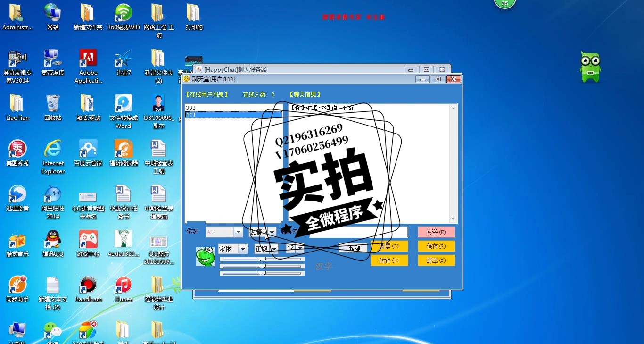Click the chat info scrollbar down arrow
The height and width of the screenshot is (344, 644).
click(x=454, y=219)
